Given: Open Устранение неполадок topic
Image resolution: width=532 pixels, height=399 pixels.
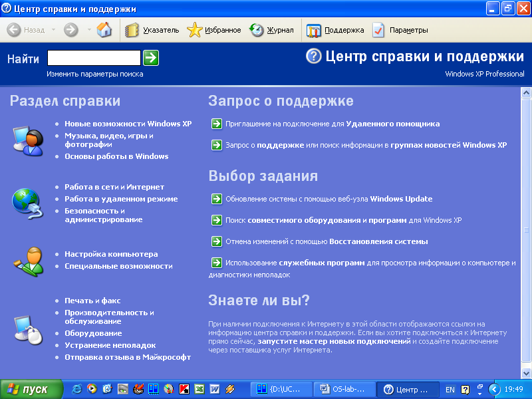Looking at the screenshot, I should [110, 345].
